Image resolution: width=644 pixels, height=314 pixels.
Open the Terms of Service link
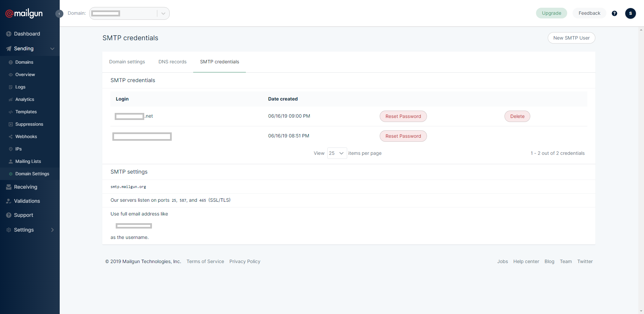click(x=205, y=261)
